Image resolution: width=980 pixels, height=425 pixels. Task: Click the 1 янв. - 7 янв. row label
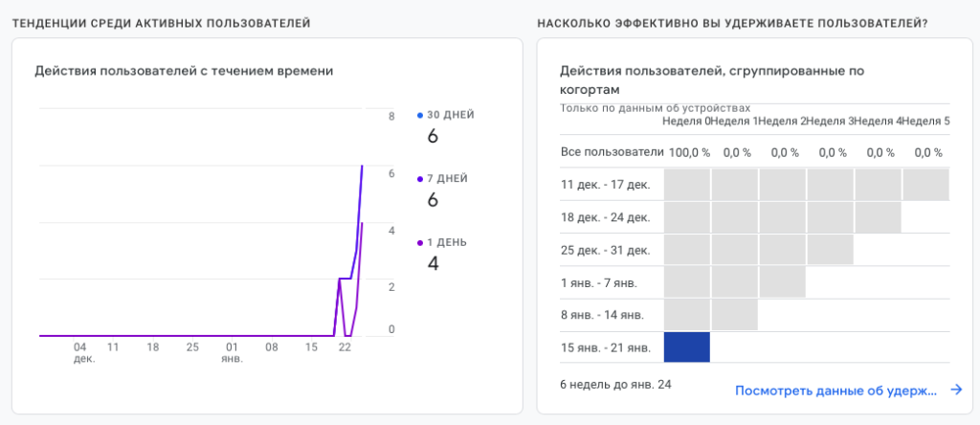(x=598, y=282)
